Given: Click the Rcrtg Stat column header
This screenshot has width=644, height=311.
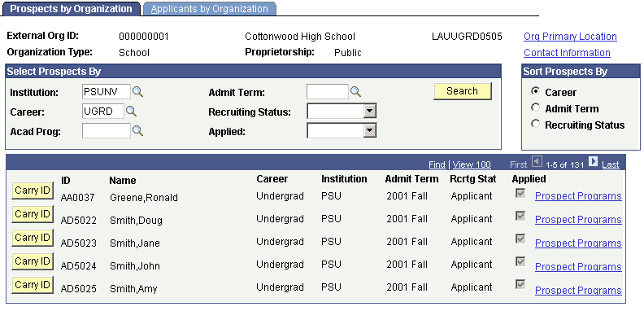Looking at the screenshot, I should click(472, 179).
